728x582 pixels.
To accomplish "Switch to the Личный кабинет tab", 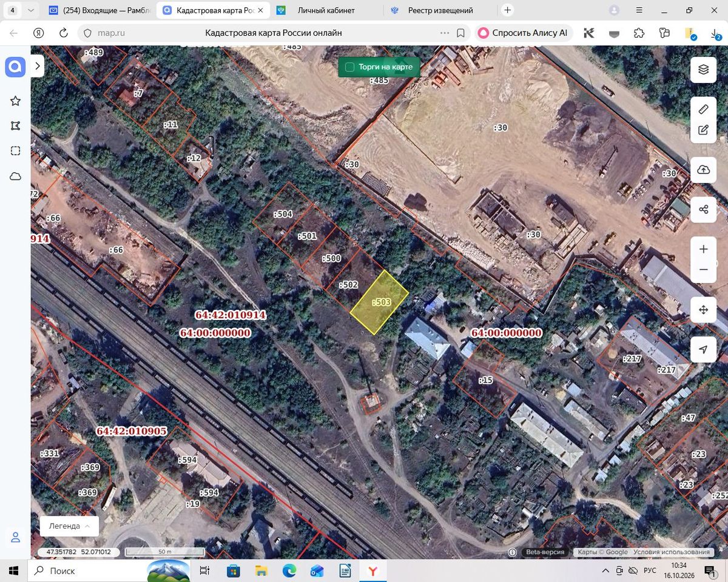I will [326, 10].
